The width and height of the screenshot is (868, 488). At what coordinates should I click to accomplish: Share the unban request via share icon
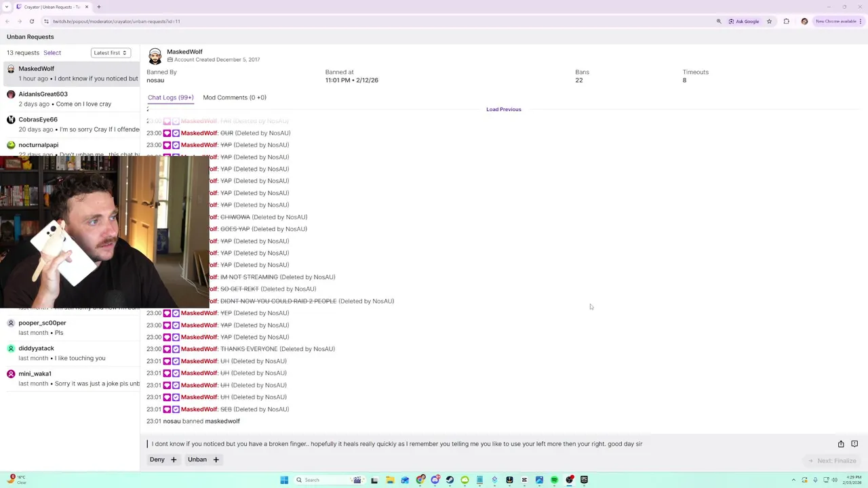841,444
